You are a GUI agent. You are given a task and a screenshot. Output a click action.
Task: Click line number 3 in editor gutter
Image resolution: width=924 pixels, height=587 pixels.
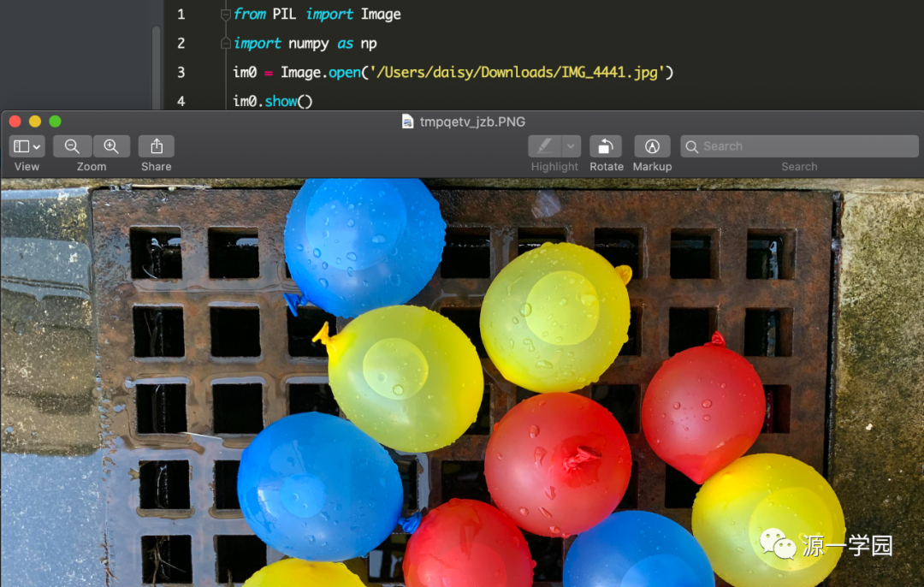[181, 73]
